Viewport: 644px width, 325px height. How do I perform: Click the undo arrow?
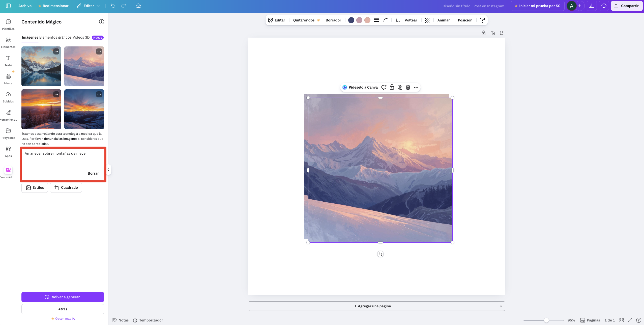(113, 6)
